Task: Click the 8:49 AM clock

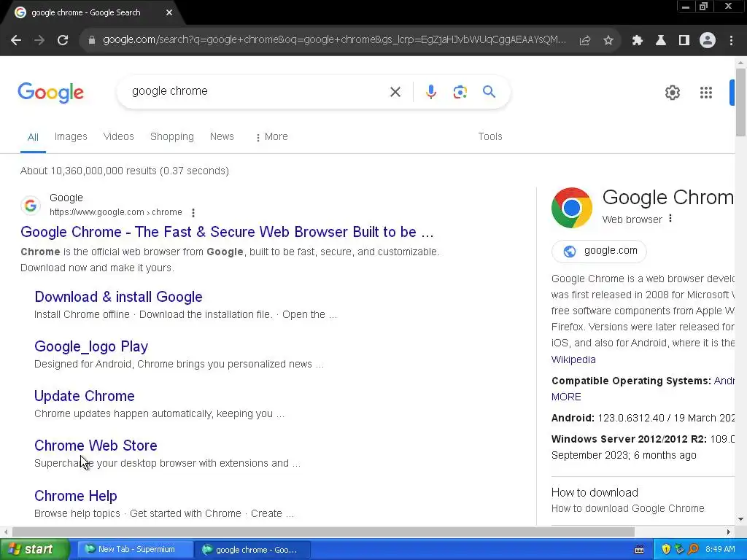Action: [720, 550]
